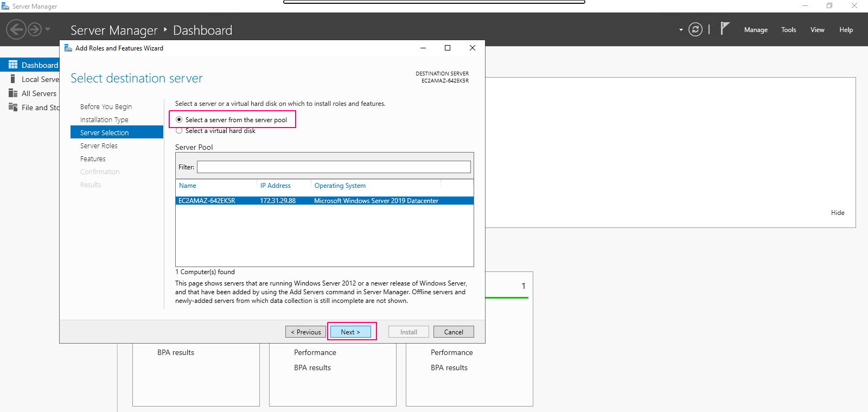The height and width of the screenshot is (412, 868).
Task: Open Performance in the right tile
Action: coord(452,353)
